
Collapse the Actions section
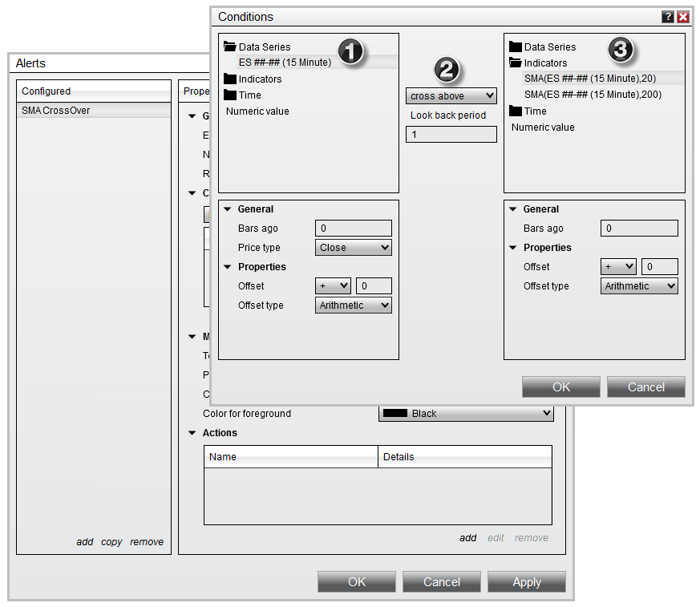[192, 433]
